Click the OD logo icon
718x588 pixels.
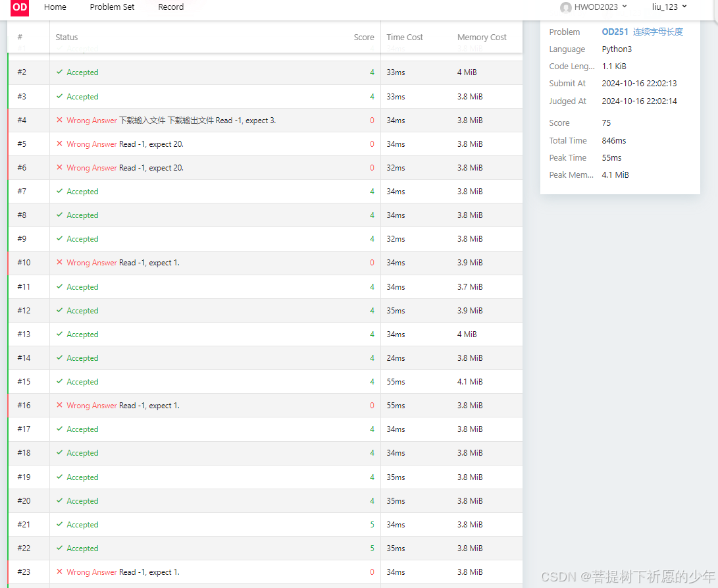(x=20, y=7)
